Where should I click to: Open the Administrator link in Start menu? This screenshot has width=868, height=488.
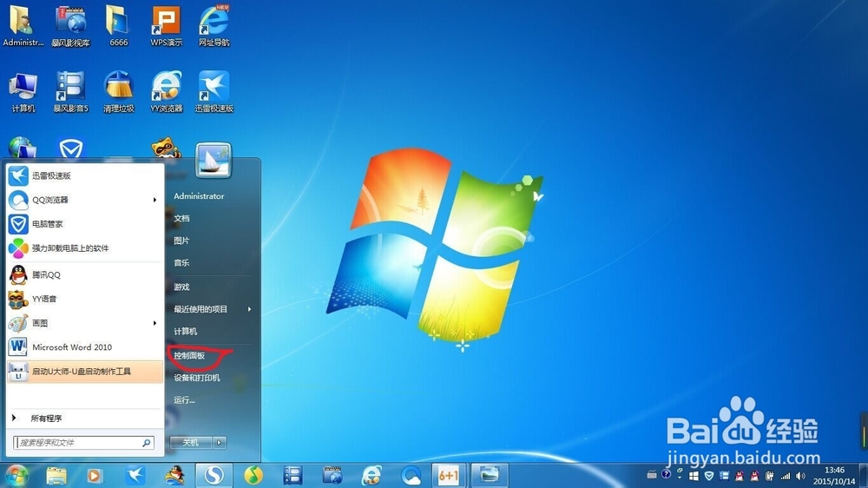[x=199, y=196]
